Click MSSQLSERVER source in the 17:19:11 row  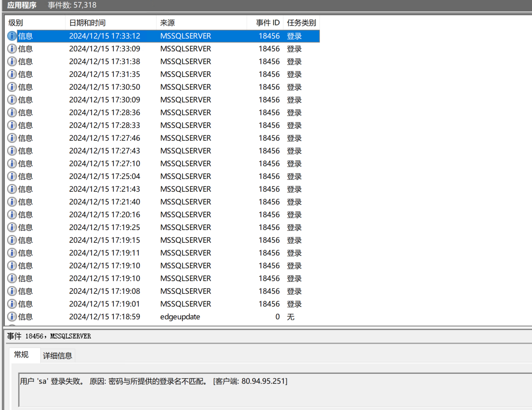click(186, 253)
